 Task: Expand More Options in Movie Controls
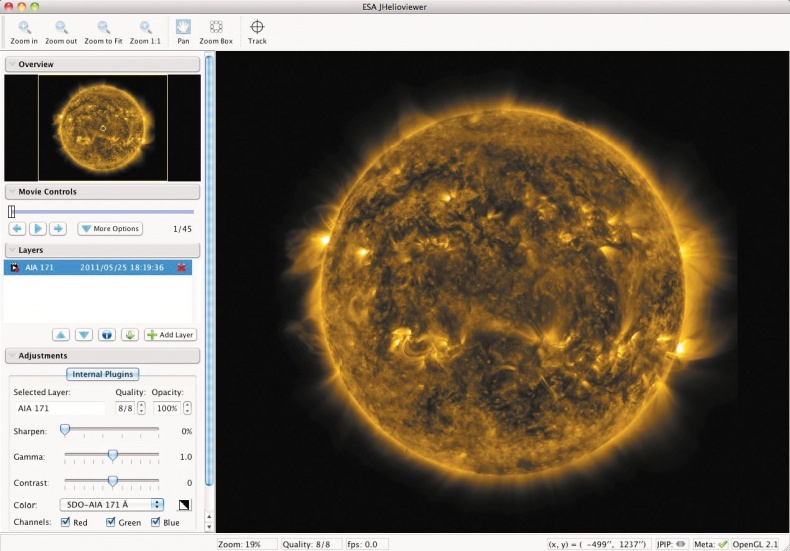tap(110, 229)
